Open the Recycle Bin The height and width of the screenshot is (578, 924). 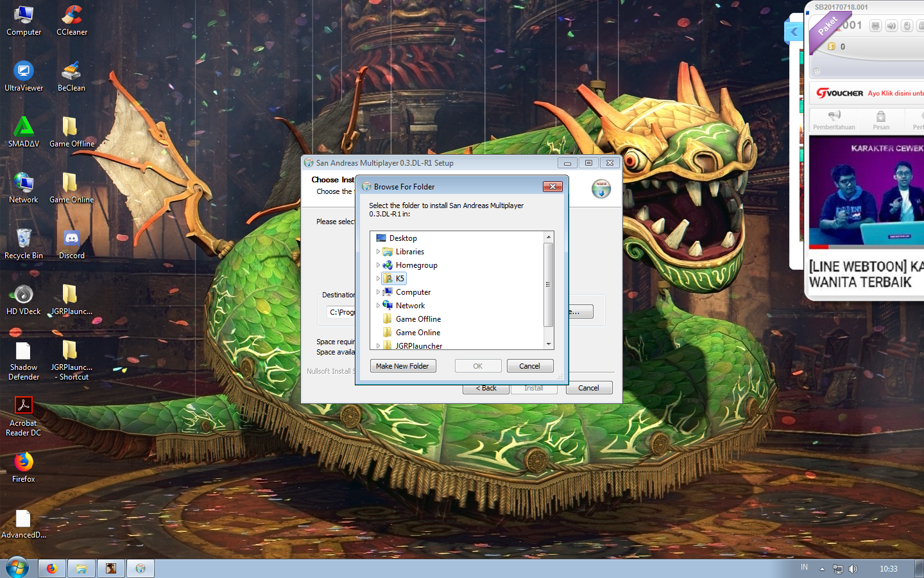click(24, 244)
